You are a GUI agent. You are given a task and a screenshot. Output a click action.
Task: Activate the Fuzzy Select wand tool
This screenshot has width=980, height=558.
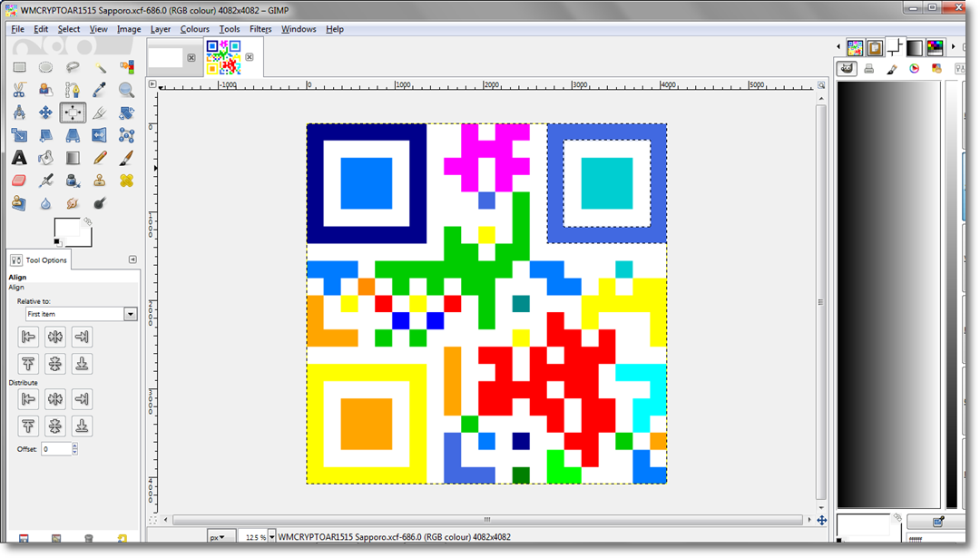pyautogui.click(x=100, y=67)
